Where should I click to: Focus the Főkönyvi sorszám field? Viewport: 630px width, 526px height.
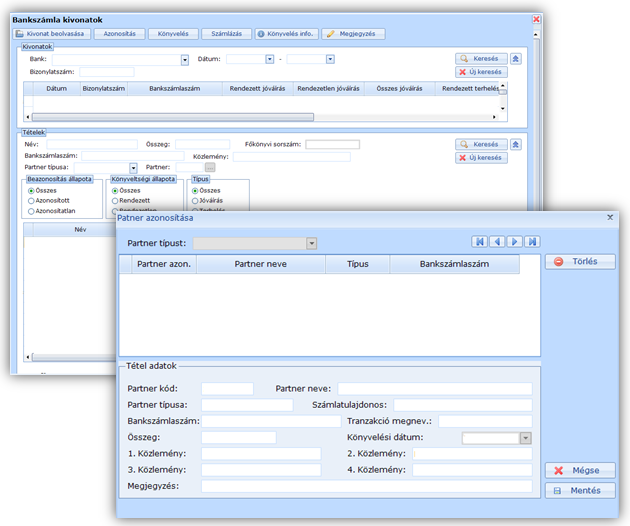(x=332, y=144)
